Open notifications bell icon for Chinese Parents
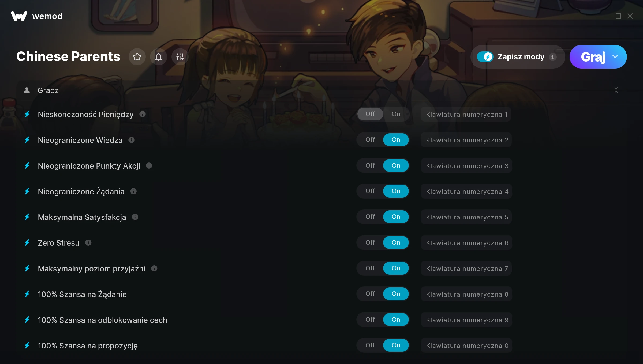This screenshot has height=364, width=643. click(159, 57)
